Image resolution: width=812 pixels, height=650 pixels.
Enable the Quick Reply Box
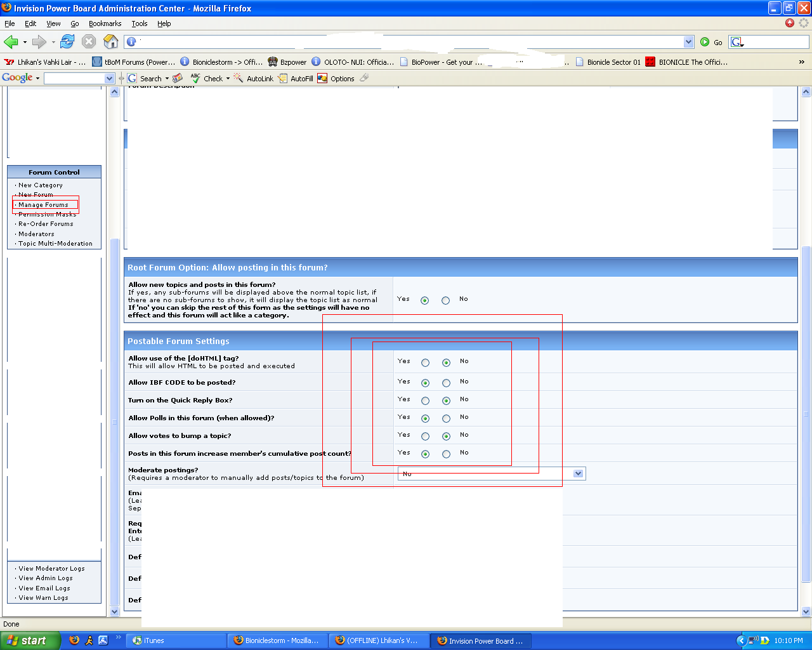click(425, 401)
